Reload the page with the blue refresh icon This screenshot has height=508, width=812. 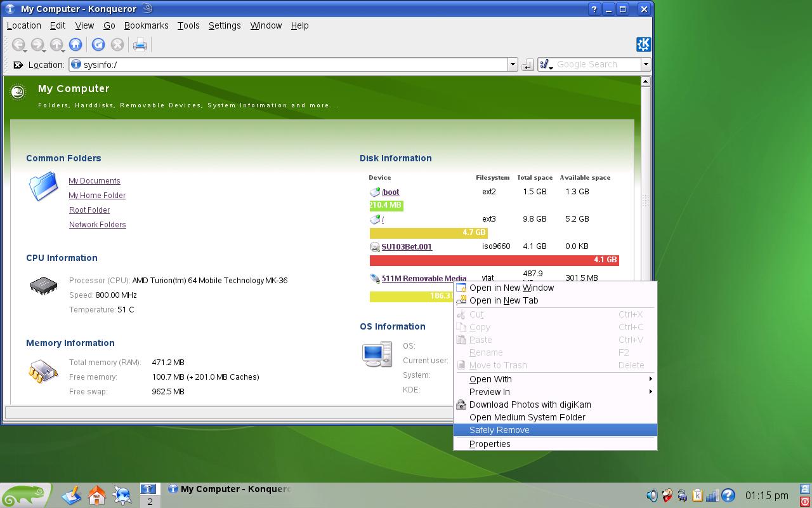[98, 44]
